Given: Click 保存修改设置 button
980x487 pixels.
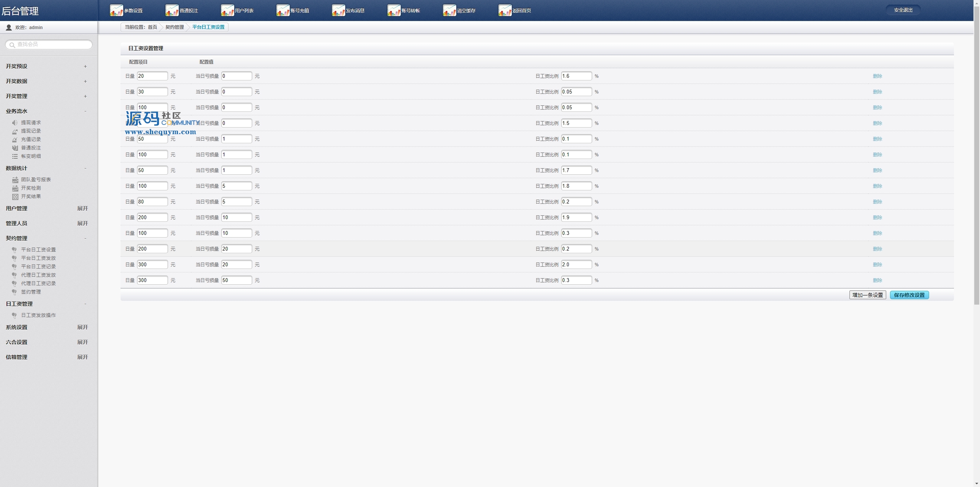Looking at the screenshot, I should pos(909,295).
